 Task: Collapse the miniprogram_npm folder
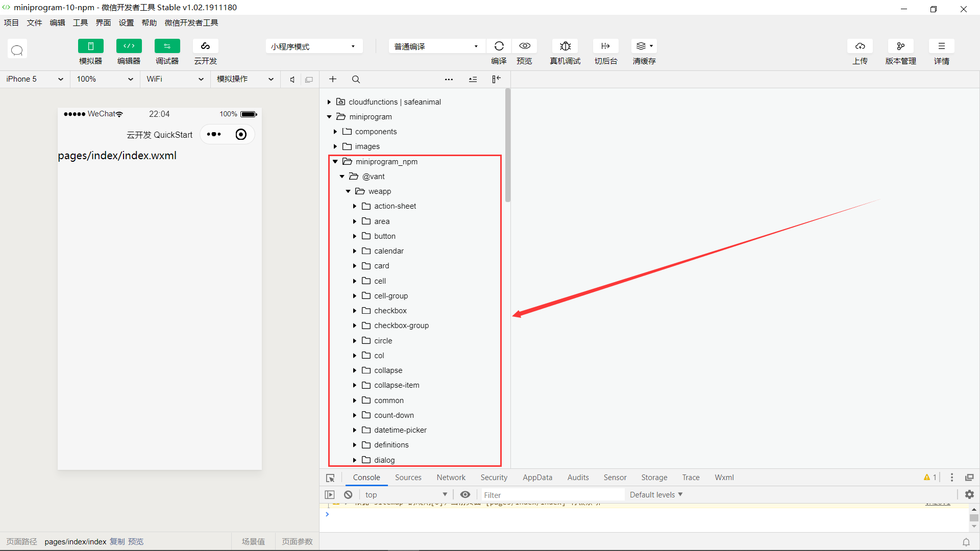pos(335,162)
